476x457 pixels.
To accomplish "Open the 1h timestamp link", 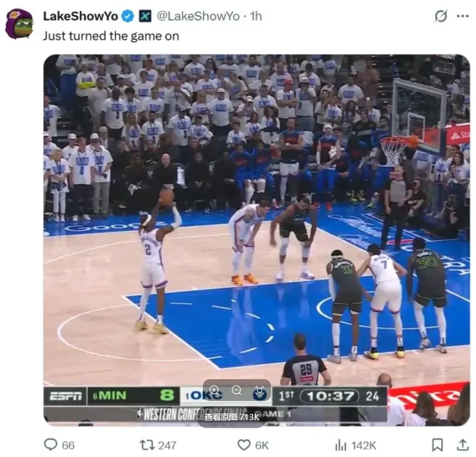I will click(x=256, y=16).
